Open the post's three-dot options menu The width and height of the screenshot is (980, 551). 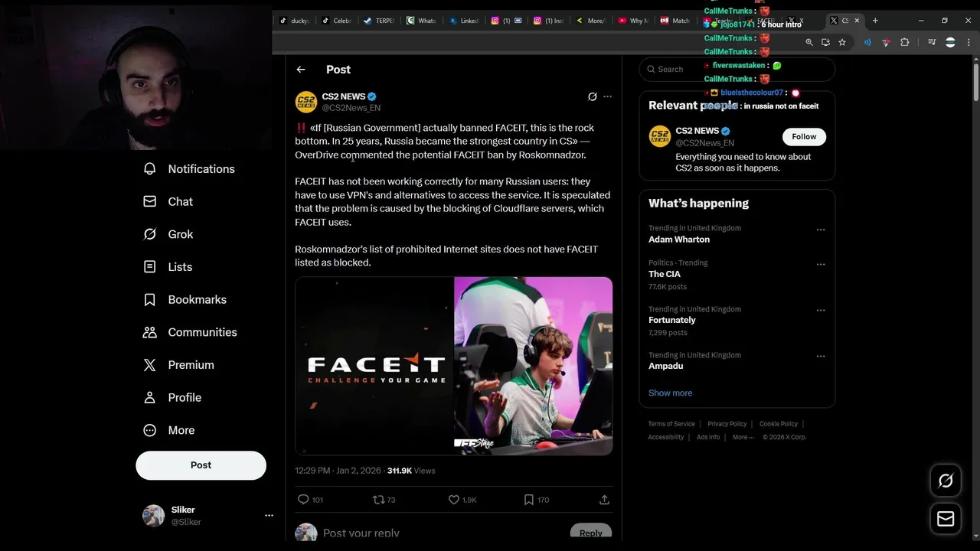click(x=608, y=96)
